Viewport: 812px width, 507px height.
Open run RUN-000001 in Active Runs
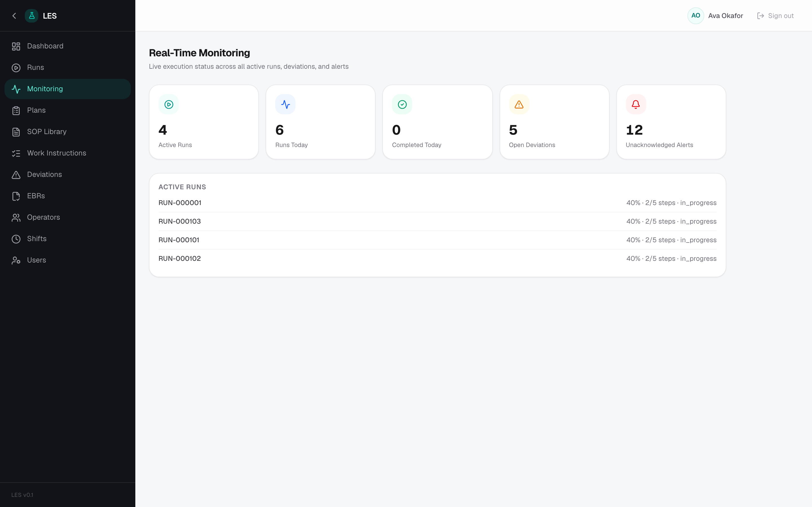(x=437, y=203)
